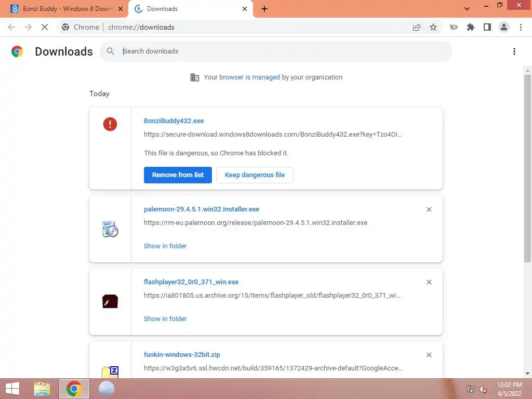Open flashplayer32_0r0_371_win.exe link
532x399 pixels.
point(191,282)
